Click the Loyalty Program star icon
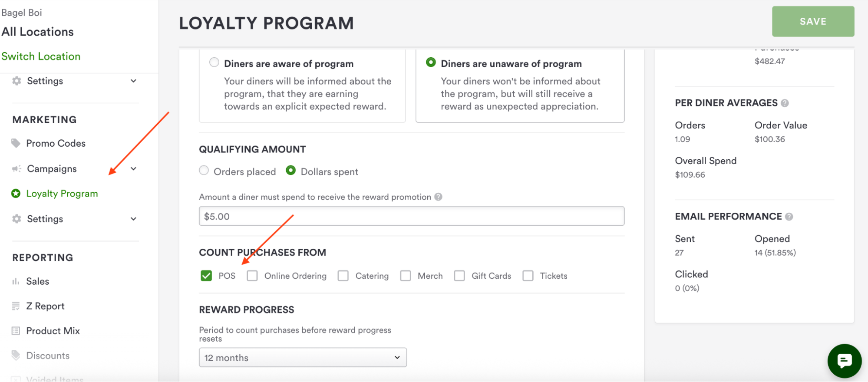 [16, 194]
